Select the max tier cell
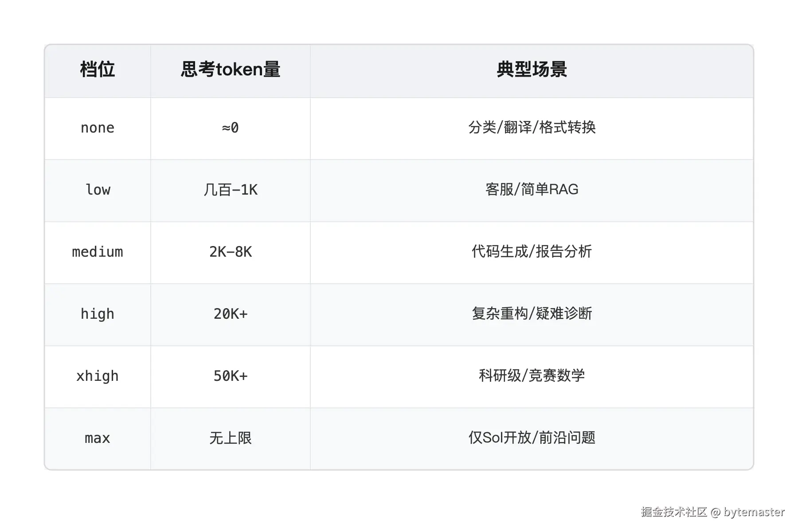 pos(98,438)
